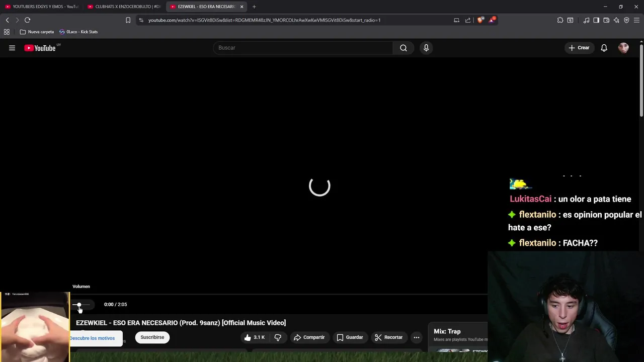This screenshot has height=362, width=644.
Task: Open Nueva carpeta bookmark folder
Action: (x=37, y=32)
